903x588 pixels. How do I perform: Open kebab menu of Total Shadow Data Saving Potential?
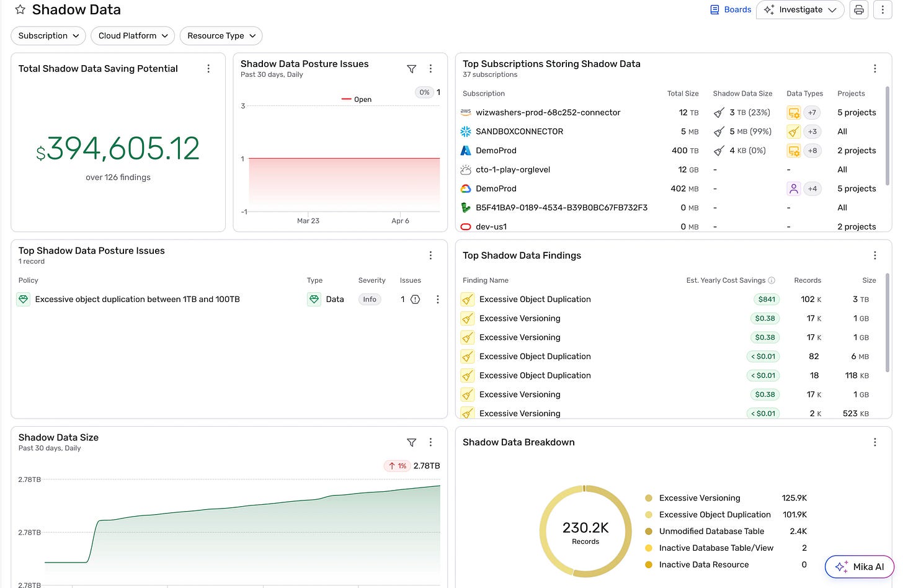click(208, 69)
